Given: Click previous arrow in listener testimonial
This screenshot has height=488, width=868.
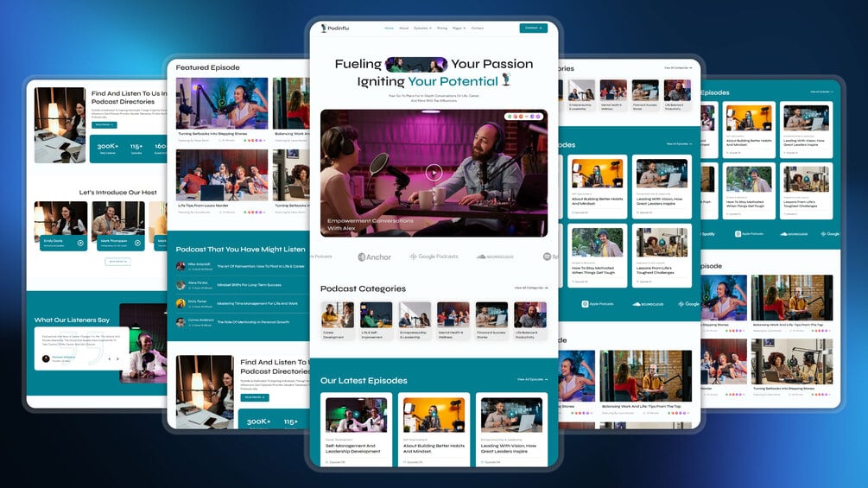Looking at the screenshot, I should pos(110,359).
